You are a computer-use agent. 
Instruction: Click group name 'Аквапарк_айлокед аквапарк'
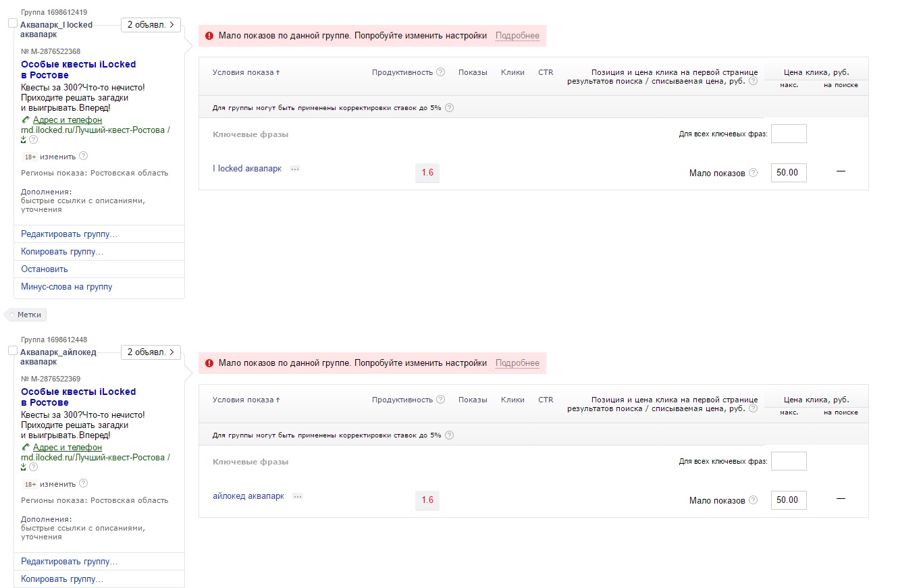[58, 357]
